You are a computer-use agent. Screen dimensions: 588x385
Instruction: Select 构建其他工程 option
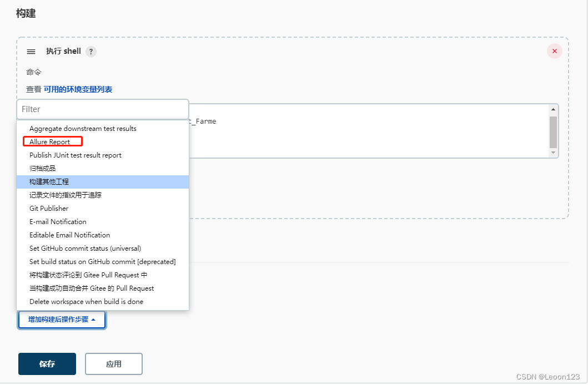point(102,182)
